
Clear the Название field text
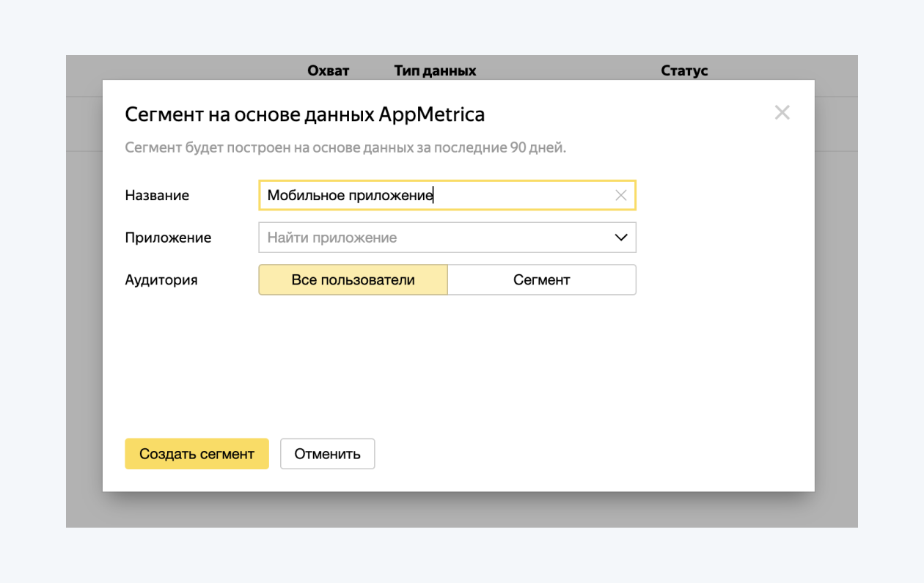(x=620, y=195)
